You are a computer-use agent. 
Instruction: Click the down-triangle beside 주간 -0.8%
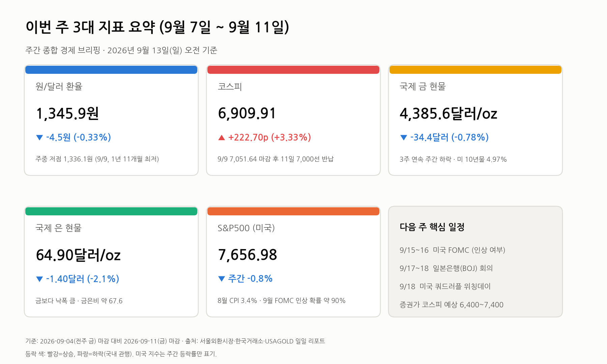coord(222,279)
